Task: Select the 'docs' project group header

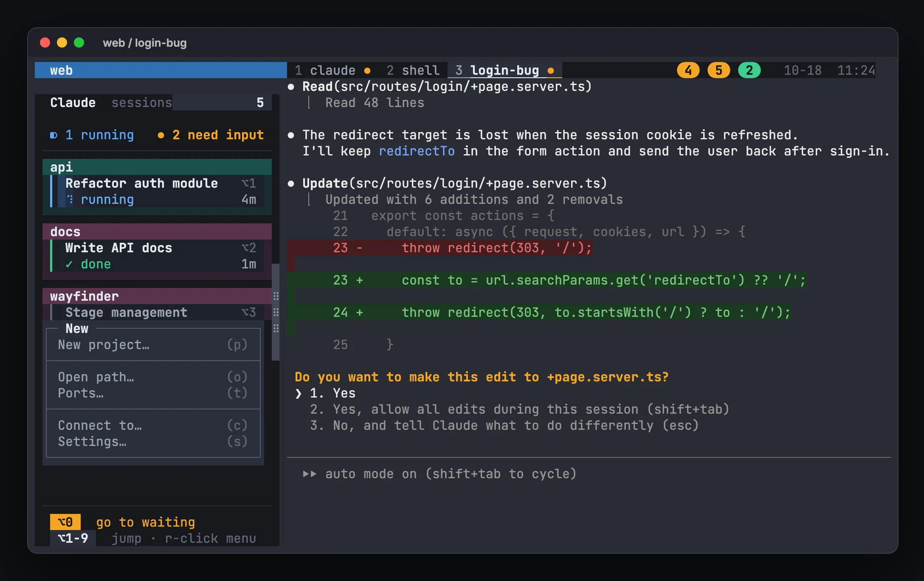Action: 157,231
